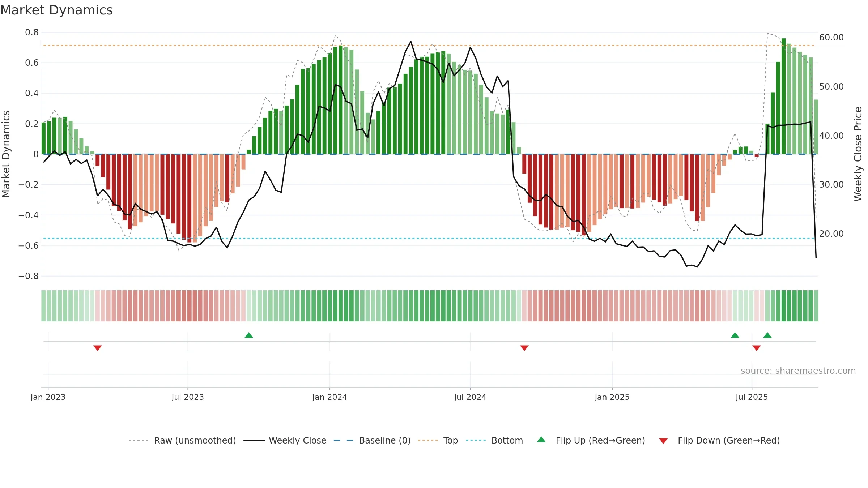Toggle Flip Up (Red→Green) legend entry
Image resolution: width=868 pixels, height=488 pixels.
tap(591, 440)
